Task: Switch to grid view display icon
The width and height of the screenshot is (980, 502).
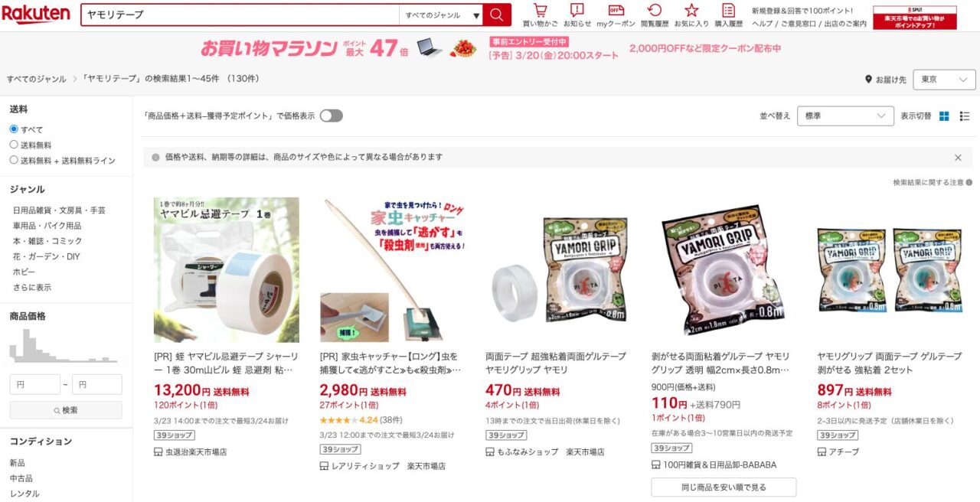Action: (x=944, y=116)
